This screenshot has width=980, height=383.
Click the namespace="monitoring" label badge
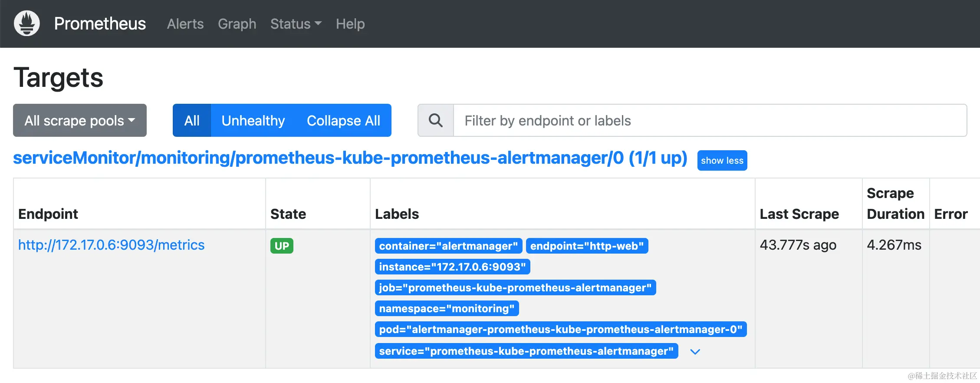pyautogui.click(x=447, y=308)
